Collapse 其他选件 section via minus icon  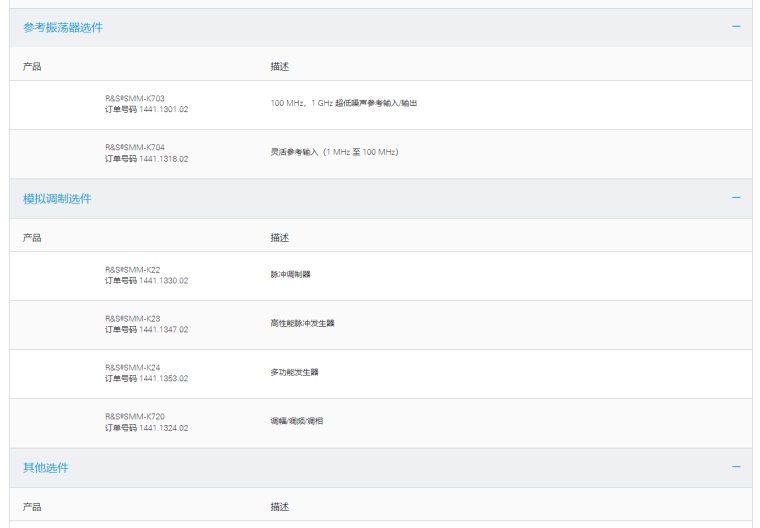(736, 467)
